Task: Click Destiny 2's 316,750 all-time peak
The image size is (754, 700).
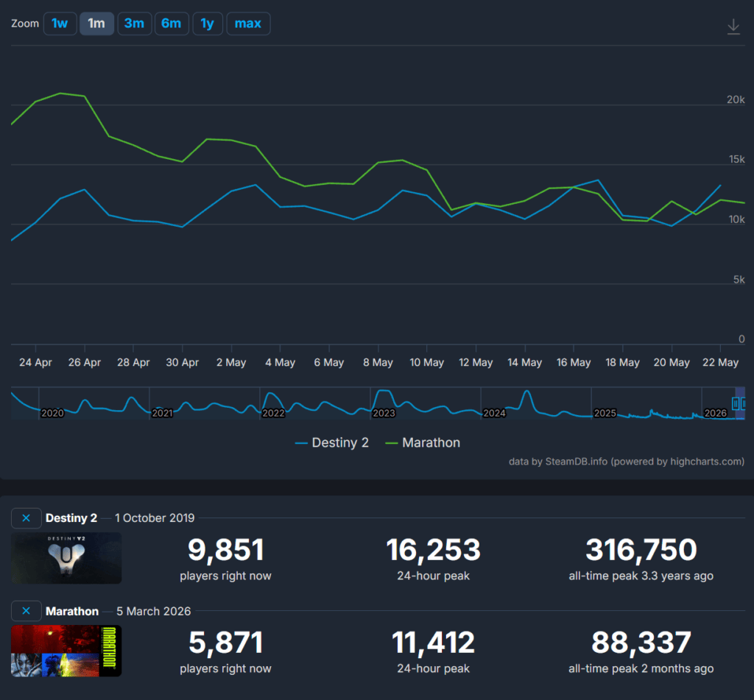Action: [x=641, y=550]
